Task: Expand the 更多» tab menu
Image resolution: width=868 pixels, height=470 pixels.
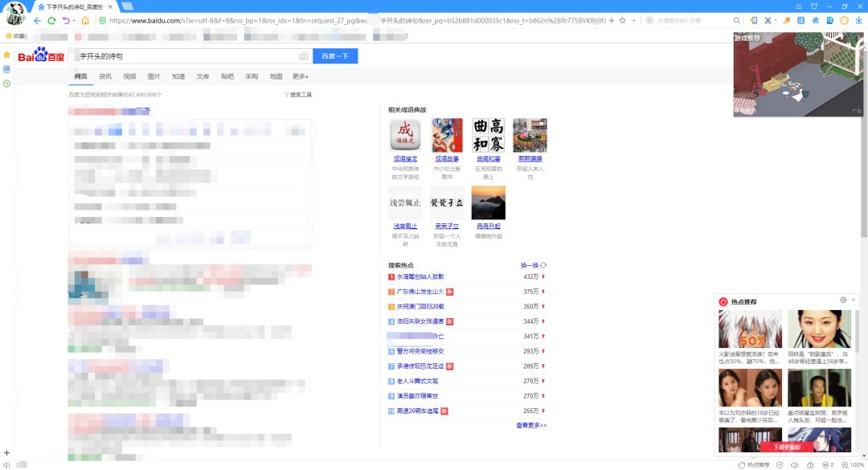Action: point(301,76)
